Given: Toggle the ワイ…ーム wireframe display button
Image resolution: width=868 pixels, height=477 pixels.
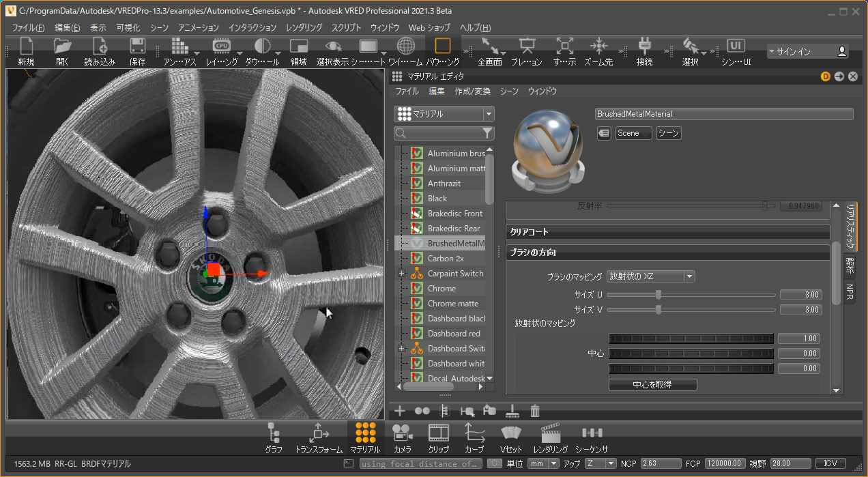Looking at the screenshot, I should (x=405, y=47).
